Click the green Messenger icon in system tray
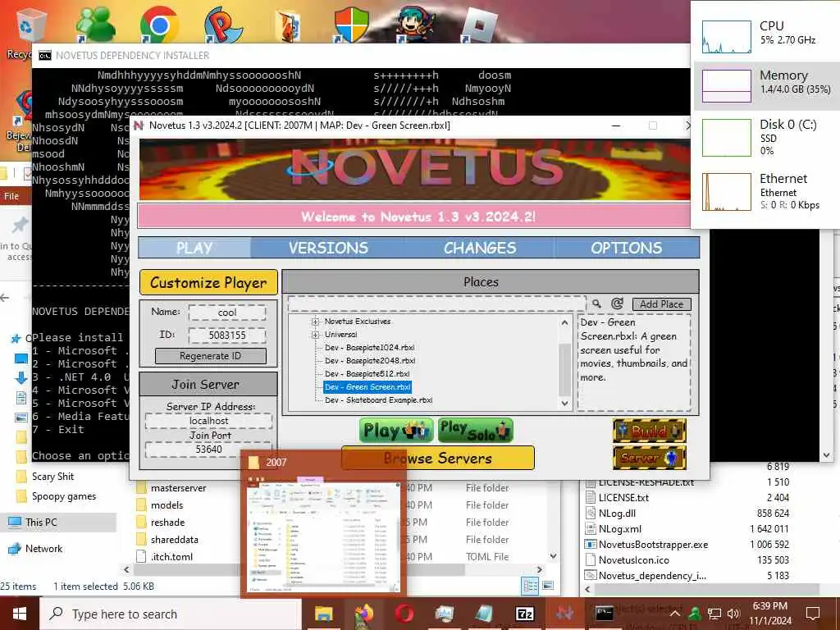 (695, 614)
